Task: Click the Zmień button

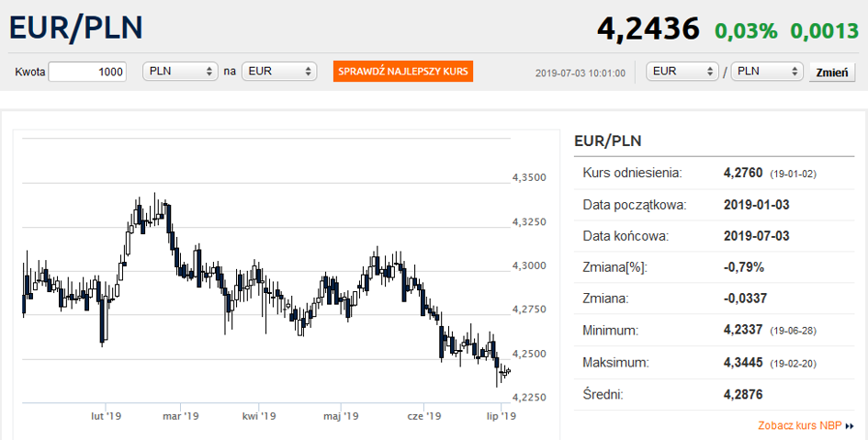Action: pos(830,73)
